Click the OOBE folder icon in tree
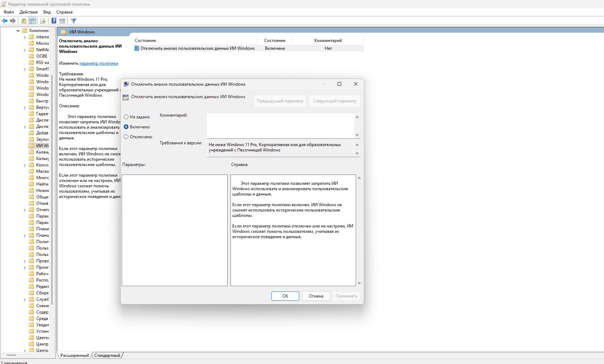Image resolution: width=604 pixels, height=364 pixels. [31, 56]
